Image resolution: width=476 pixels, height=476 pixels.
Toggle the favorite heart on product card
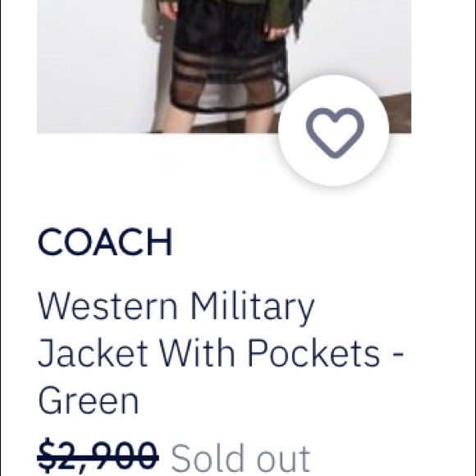point(334,130)
